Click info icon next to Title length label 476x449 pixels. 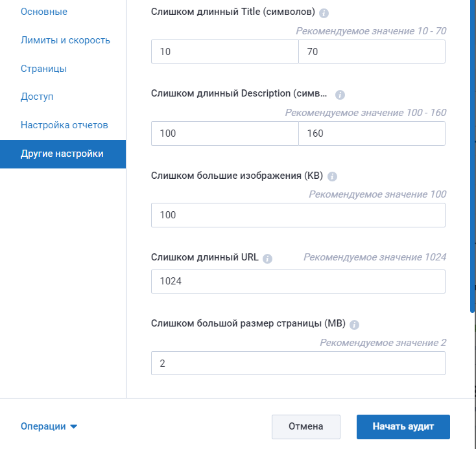tap(324, 13)
